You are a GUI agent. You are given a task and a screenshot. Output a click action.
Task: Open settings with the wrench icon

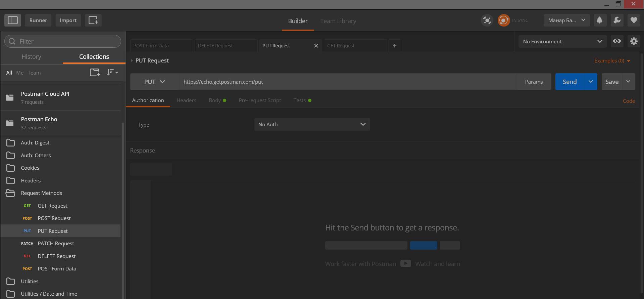617,20
